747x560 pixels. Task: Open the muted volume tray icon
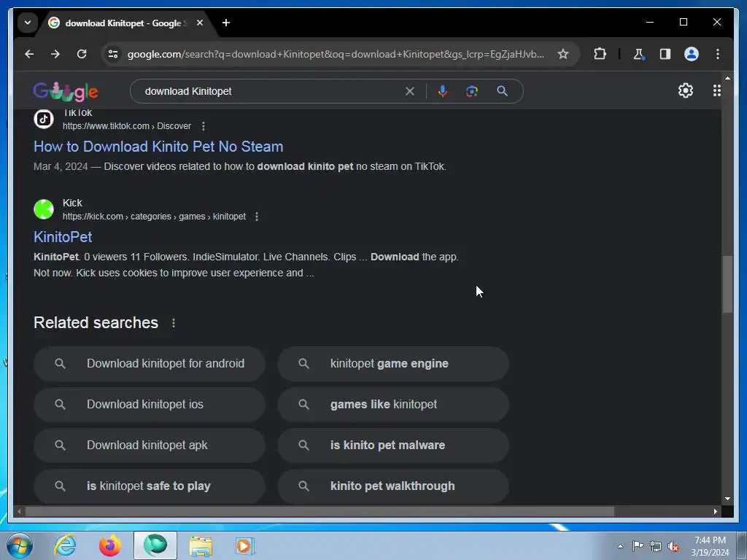tap(673, 546)
